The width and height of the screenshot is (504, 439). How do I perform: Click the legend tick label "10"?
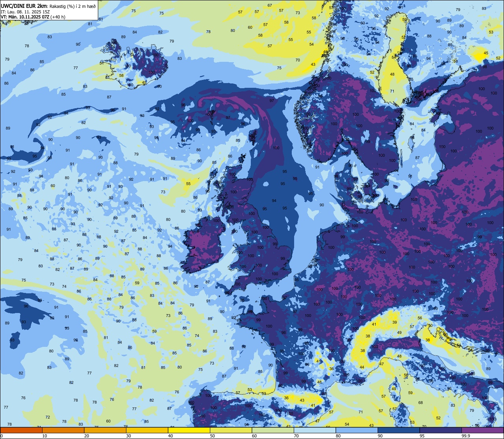[44, 436]
